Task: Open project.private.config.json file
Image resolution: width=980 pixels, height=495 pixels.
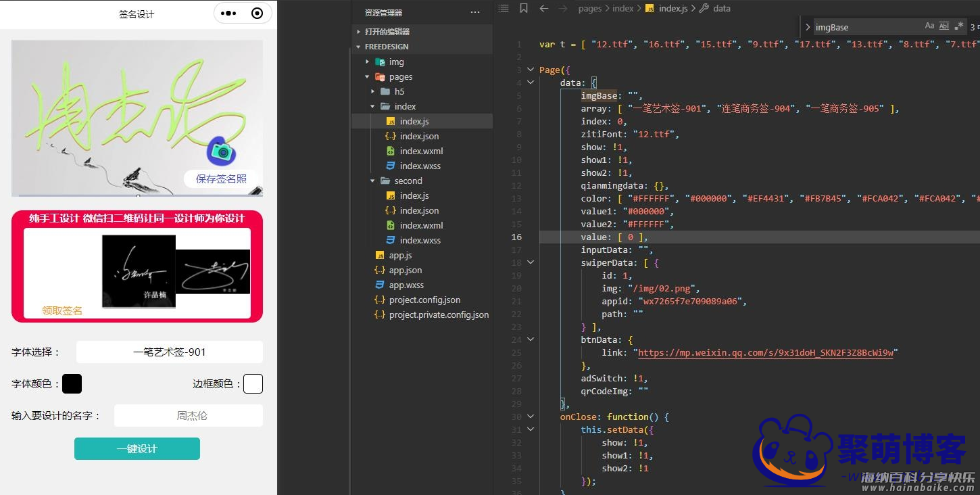Action: (422, 314)
